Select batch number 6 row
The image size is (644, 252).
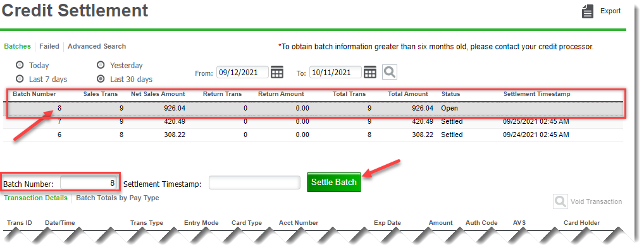click(x=313, y=135)
